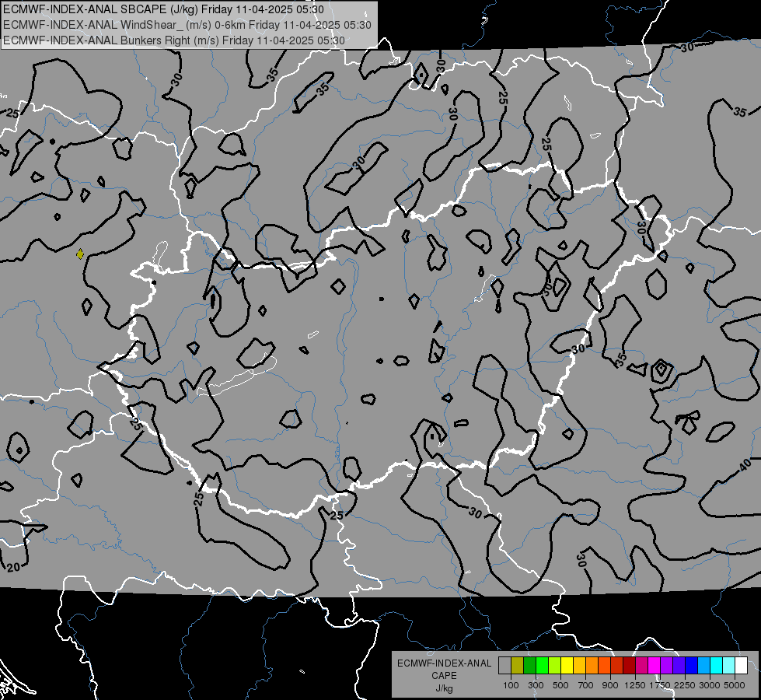
Task: Select the amber swatch before the 700 tick
Action: pyautogui.click(x=579, y=665)
